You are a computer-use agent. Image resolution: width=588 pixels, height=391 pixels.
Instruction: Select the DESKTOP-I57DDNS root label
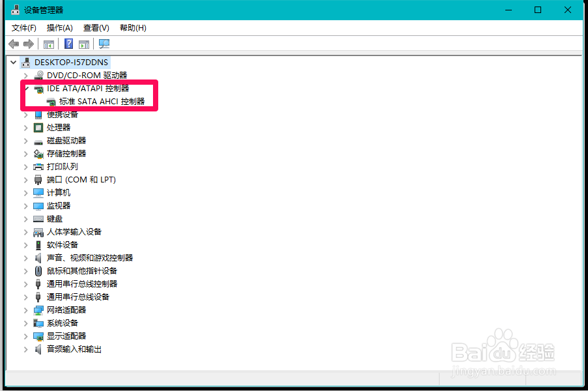pos(71,63)
